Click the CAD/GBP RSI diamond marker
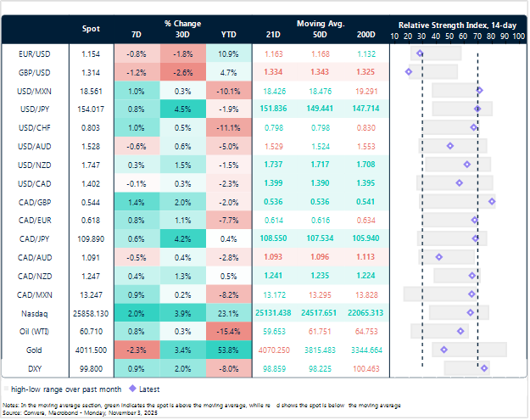530x420 pixels. [492, 202]
